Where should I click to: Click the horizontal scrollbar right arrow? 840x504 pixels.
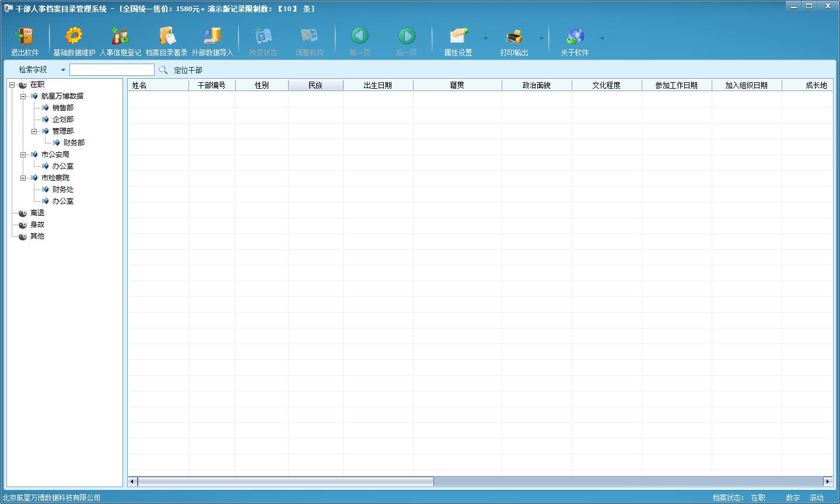[828, 481]
